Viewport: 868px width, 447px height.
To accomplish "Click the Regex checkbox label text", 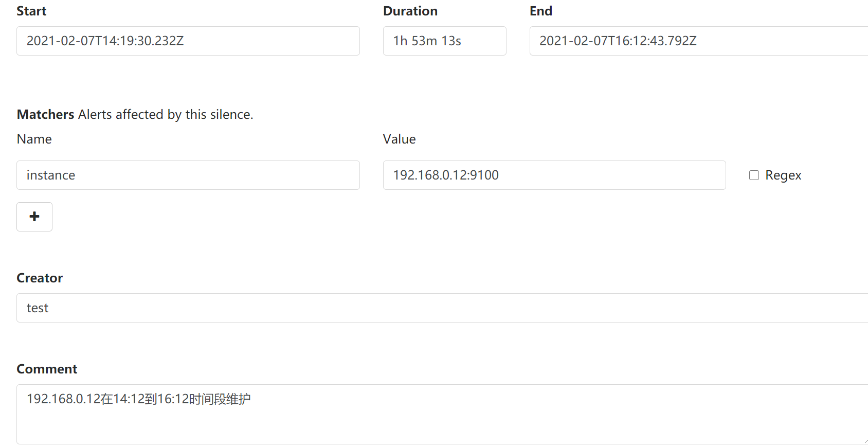I will [x=783, y=175].
